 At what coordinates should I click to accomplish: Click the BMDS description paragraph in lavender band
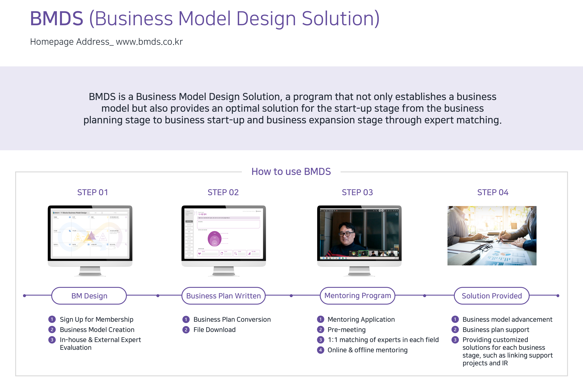pos(292,108)
